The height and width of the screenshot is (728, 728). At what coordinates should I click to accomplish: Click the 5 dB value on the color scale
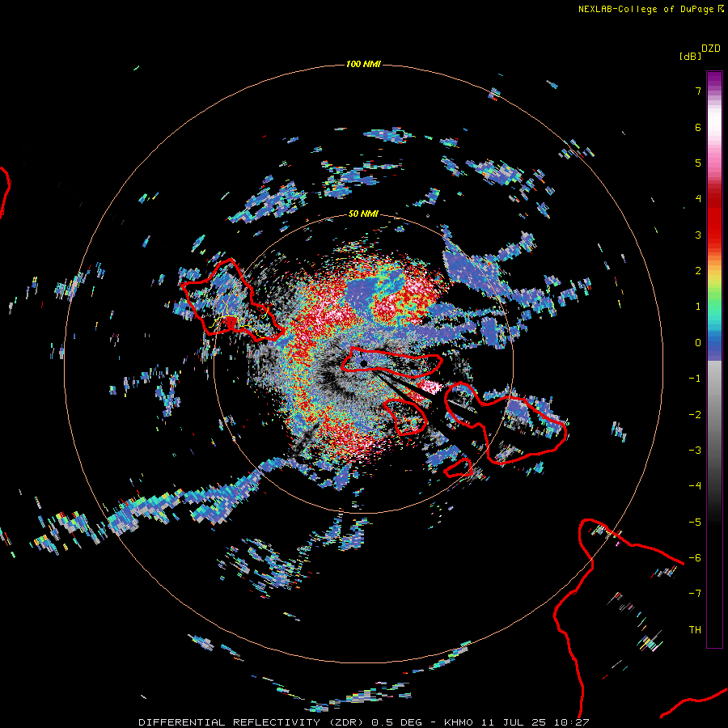point(698,163)
